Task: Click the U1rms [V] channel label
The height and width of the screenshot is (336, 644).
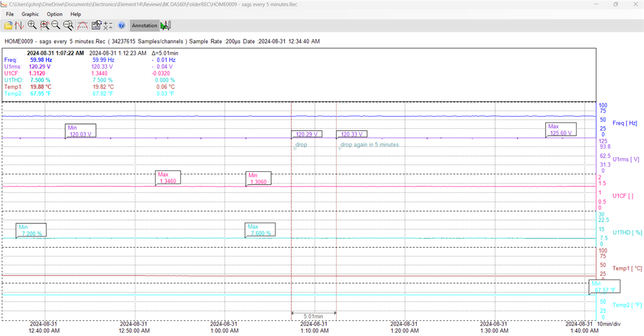Action: coord(625,159)
